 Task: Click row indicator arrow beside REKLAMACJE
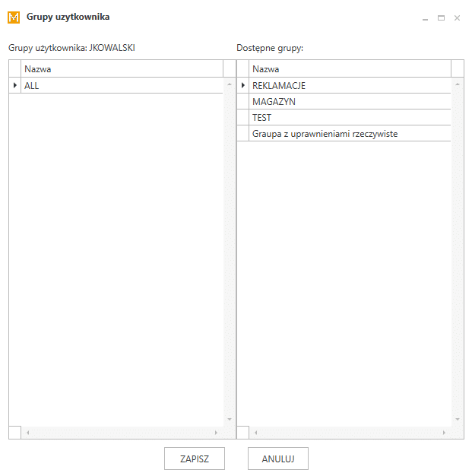(x=242, y=85)
